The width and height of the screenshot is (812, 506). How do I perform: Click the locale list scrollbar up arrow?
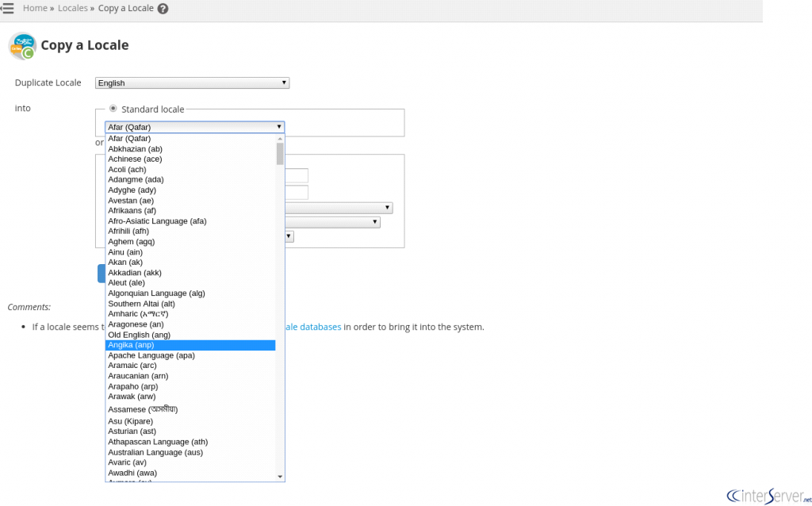point(280,138)
